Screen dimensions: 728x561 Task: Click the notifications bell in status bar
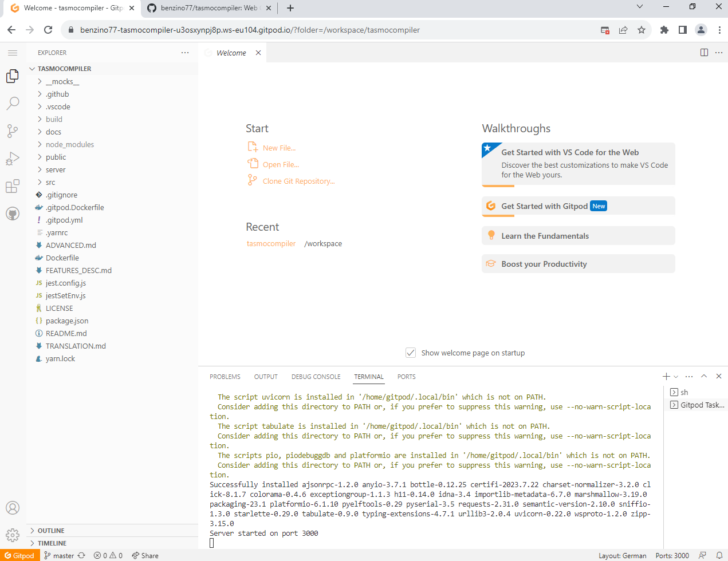(719, 555)
